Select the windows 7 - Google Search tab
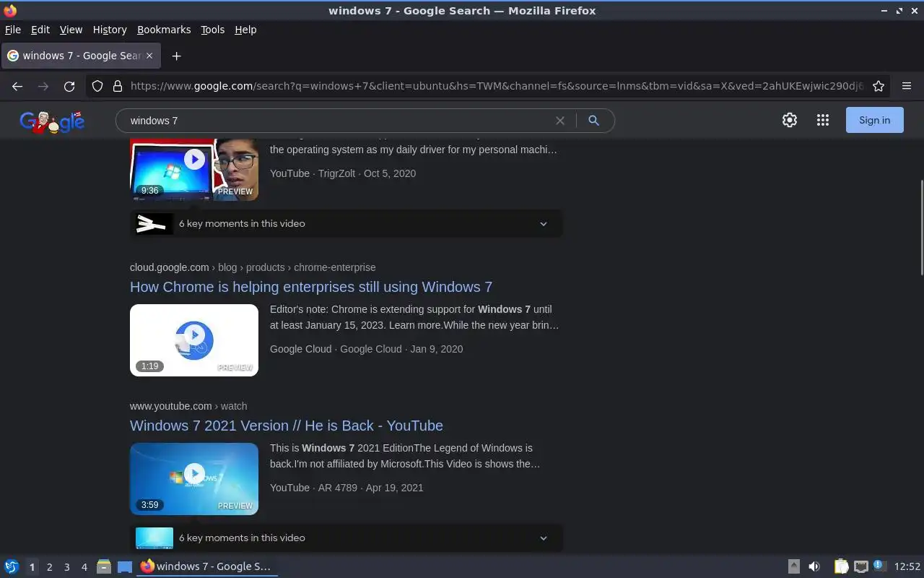This screenshot has height=578, width=924. (81, 56)
